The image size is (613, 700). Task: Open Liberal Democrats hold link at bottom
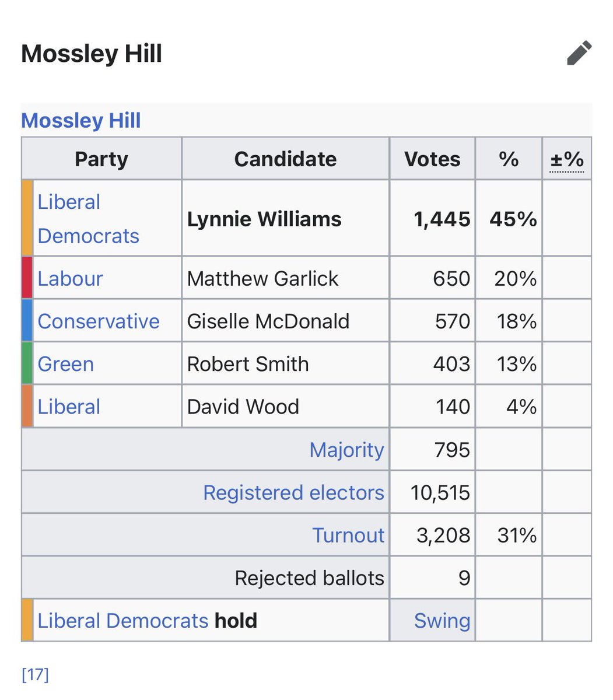(x=122, y=621)
